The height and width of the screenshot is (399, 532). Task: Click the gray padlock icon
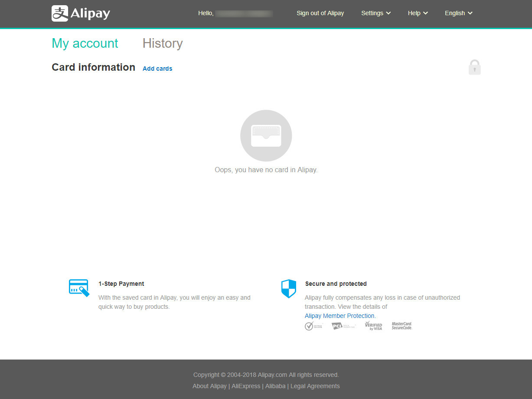coord(474,67)
